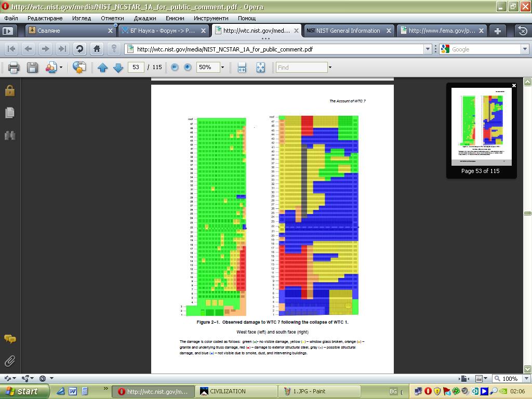The image size is (532, 399).
Task: Launch Word from quick launch bar
Action: pyautogui.click(x=73, y=391)
